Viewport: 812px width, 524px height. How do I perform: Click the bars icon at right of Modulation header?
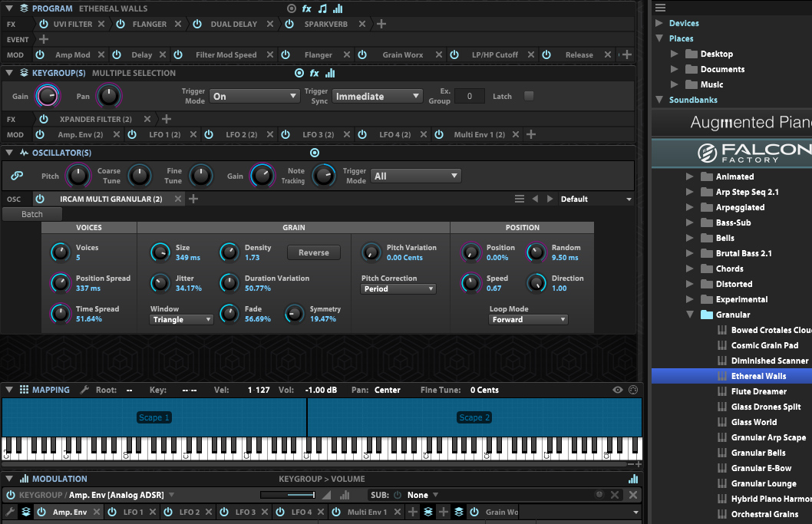(x=633, y=479)
